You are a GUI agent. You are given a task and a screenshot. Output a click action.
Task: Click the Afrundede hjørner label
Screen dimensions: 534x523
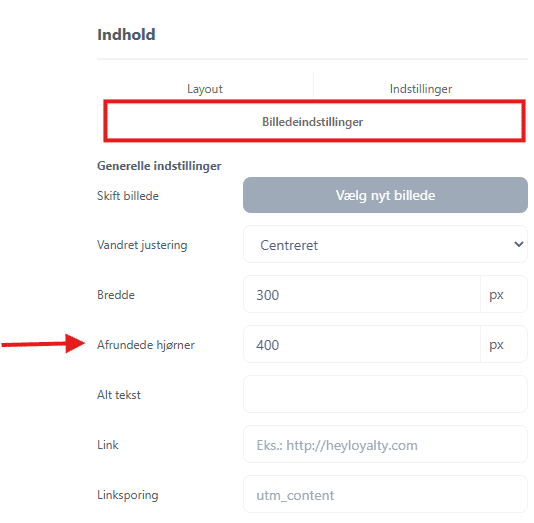(146, 345)
